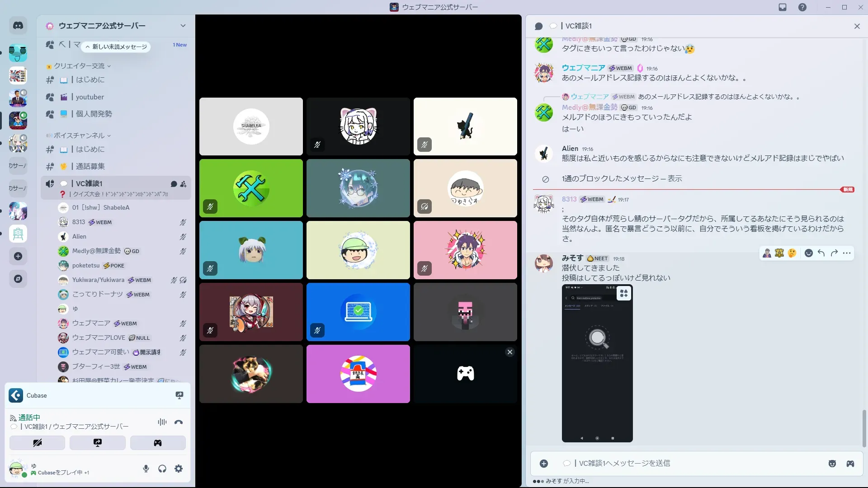Open emoji picker in message box
The height and width of the screenshot is (488, 868).
click(832, 464)
